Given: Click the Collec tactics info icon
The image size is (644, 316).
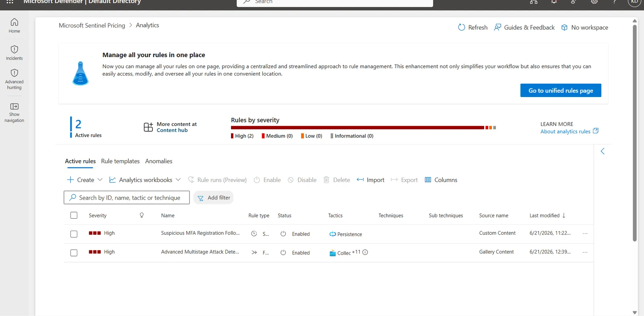Looking at the screenshot, I should [365, 252].
